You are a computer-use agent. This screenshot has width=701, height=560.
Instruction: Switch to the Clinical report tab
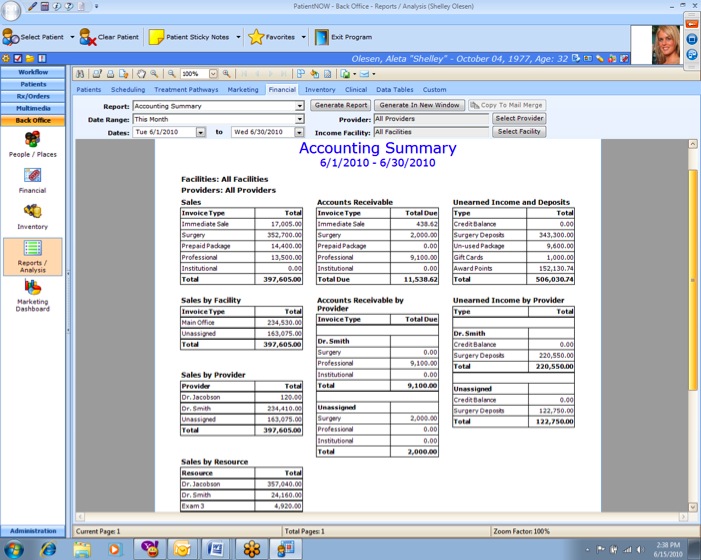356,89
